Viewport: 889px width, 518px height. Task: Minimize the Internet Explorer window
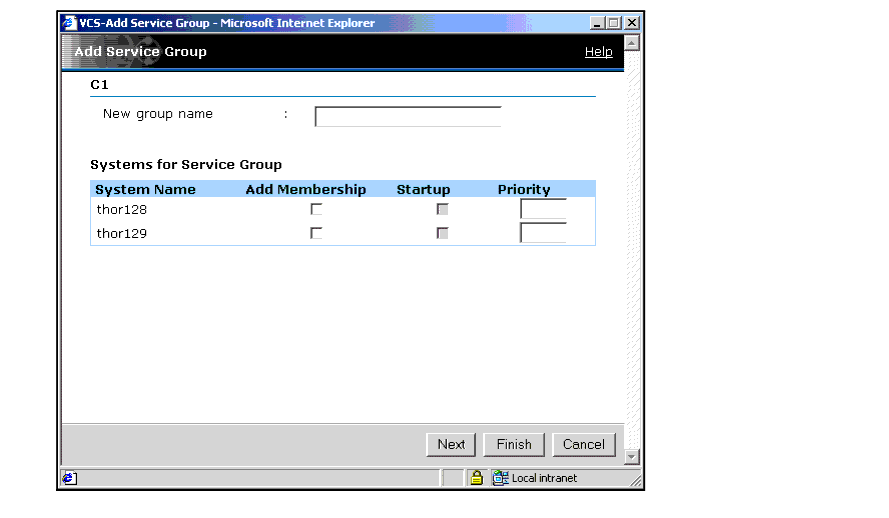point(599,23)
